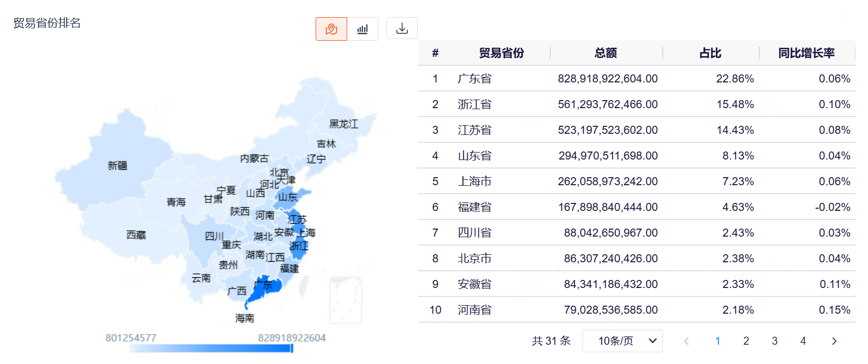Screen dimensions: 868x364
Task: Click the South China Sea inset map
Action: coord(346,301)
